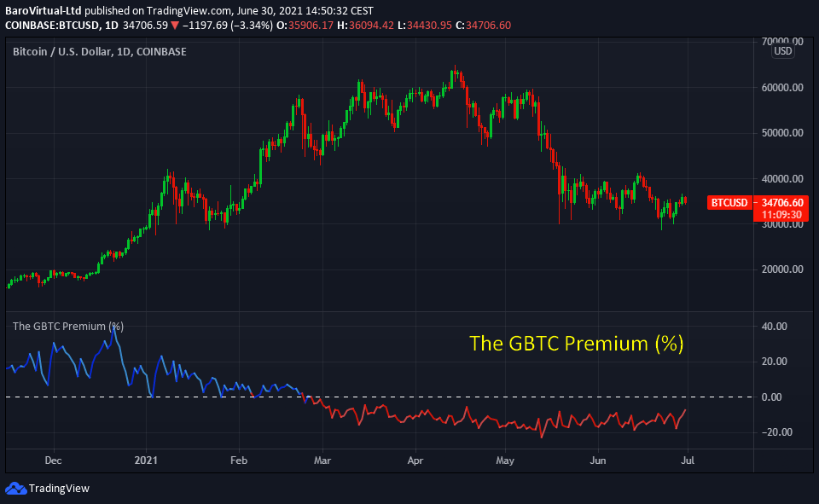819x504 pixels.
Task: Click the 0.00 indicator axis label
Action: point(771,397)
